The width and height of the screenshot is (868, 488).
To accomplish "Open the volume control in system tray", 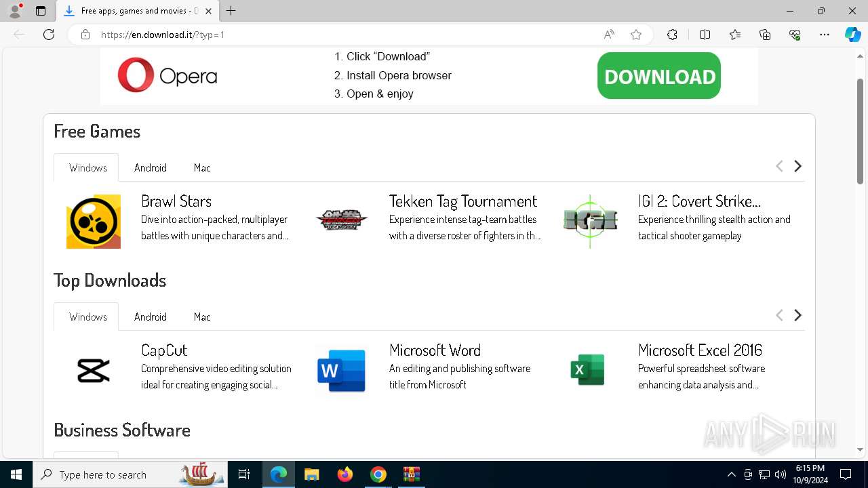I will (x=781, y=474).
